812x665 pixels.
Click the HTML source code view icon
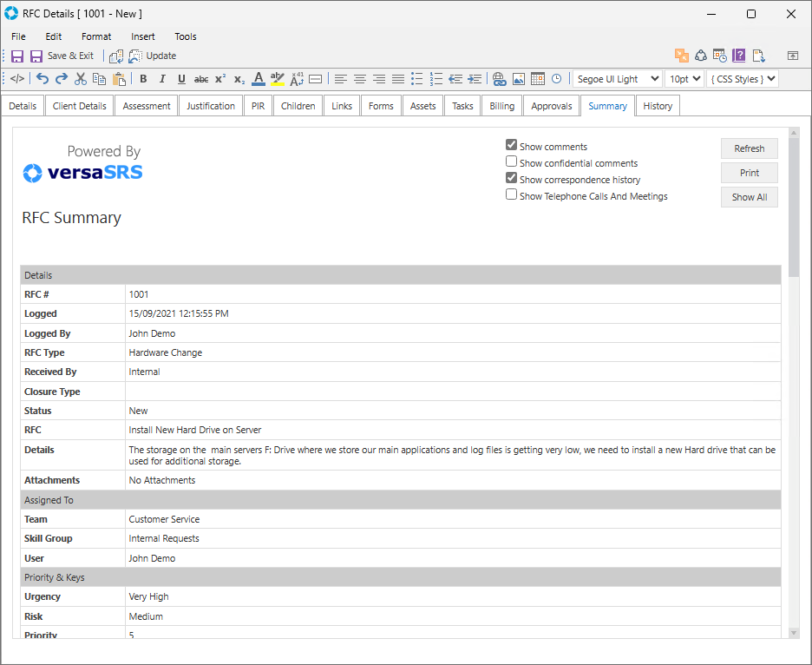pos(17,79)
